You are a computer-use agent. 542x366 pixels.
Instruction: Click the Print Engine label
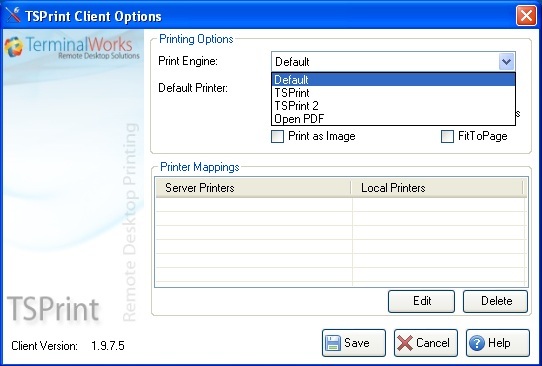point(188,61)
